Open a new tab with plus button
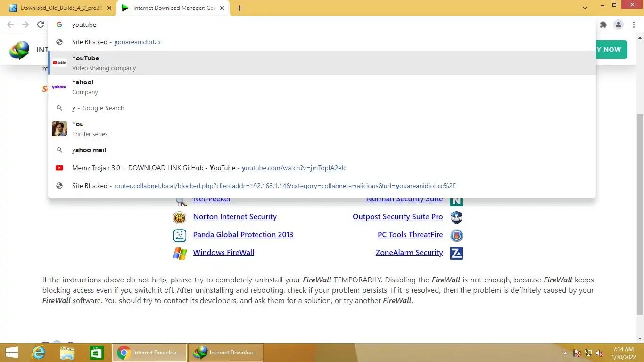The height and width of the screenshot is (362, 644). tap(240, 8)
